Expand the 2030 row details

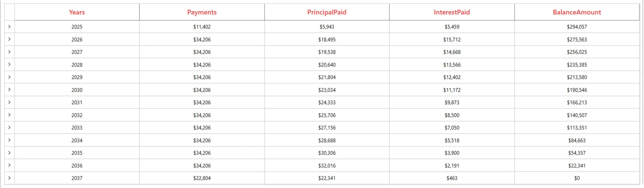click(x=10, y=90)
